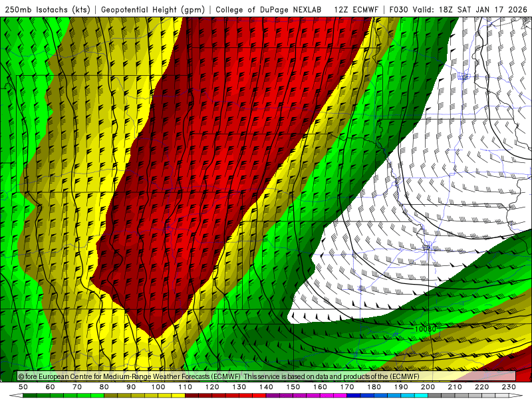Select the '180' knots scale label

374,387
